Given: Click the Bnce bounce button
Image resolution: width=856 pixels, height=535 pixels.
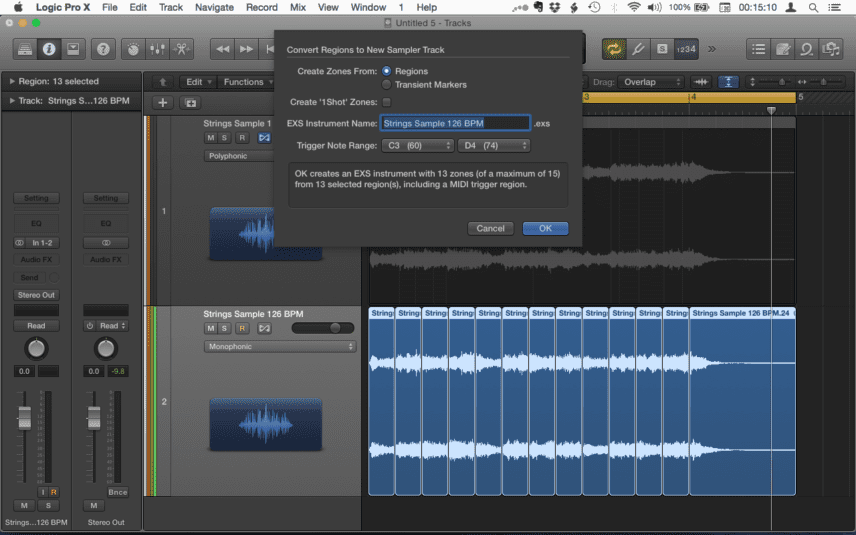Looking at the screenshot, I should tap(117, 492).
